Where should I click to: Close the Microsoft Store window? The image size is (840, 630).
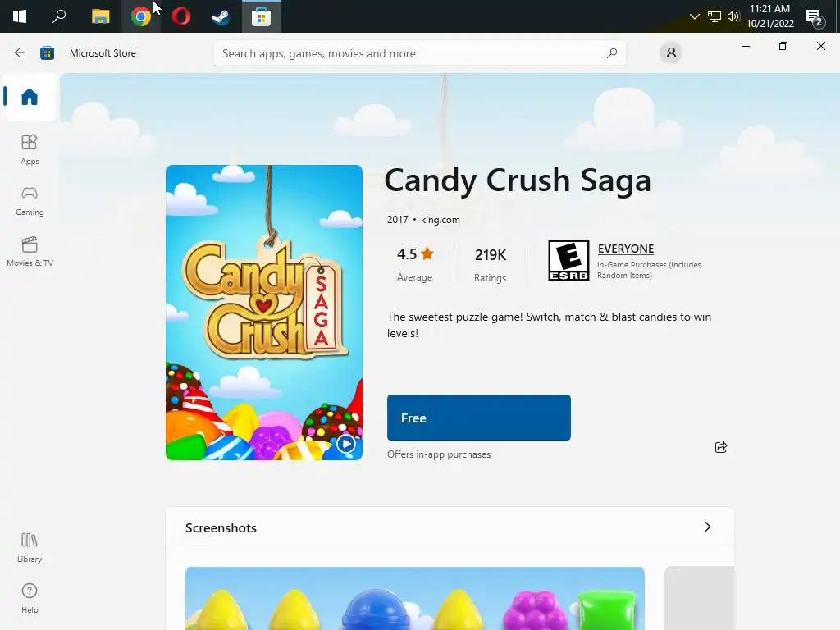click(x=820, y=46)
